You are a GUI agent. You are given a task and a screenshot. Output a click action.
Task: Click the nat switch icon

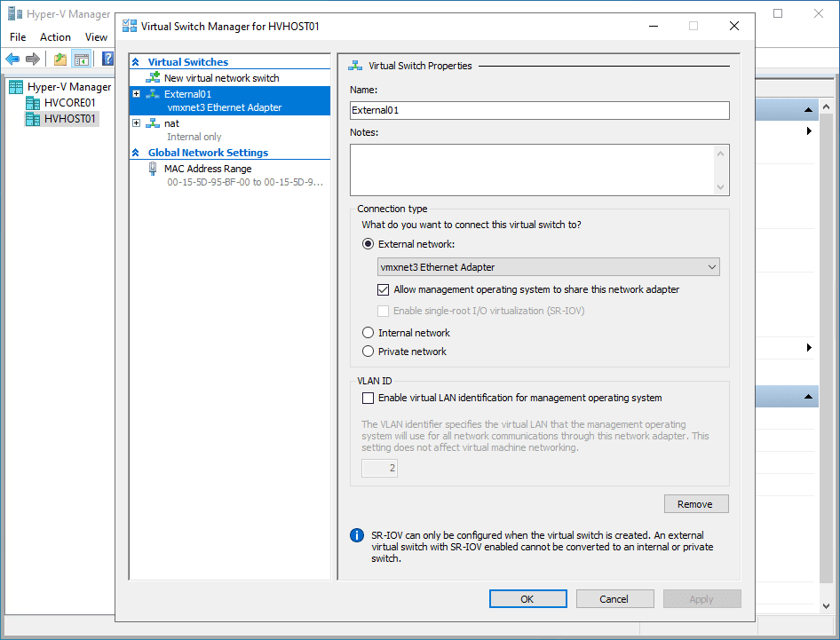(x=153, y=123)
